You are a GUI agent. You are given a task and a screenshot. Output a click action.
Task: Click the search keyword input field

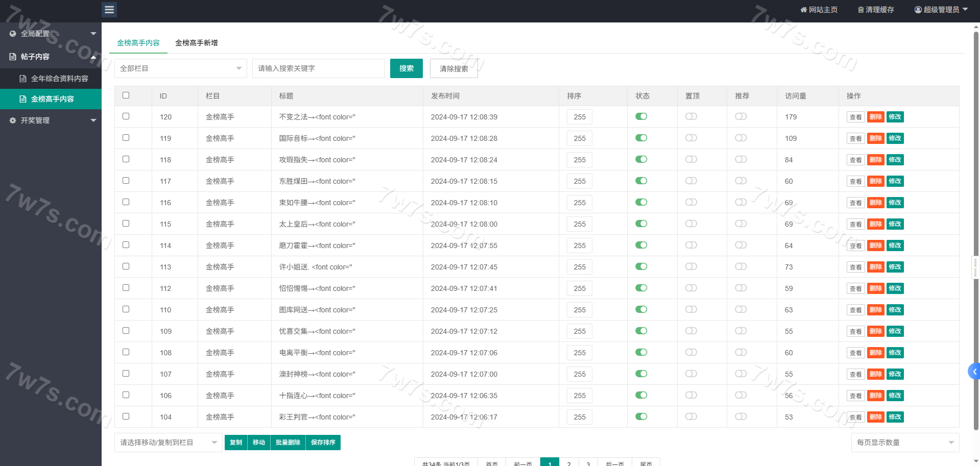pos(318,68)
